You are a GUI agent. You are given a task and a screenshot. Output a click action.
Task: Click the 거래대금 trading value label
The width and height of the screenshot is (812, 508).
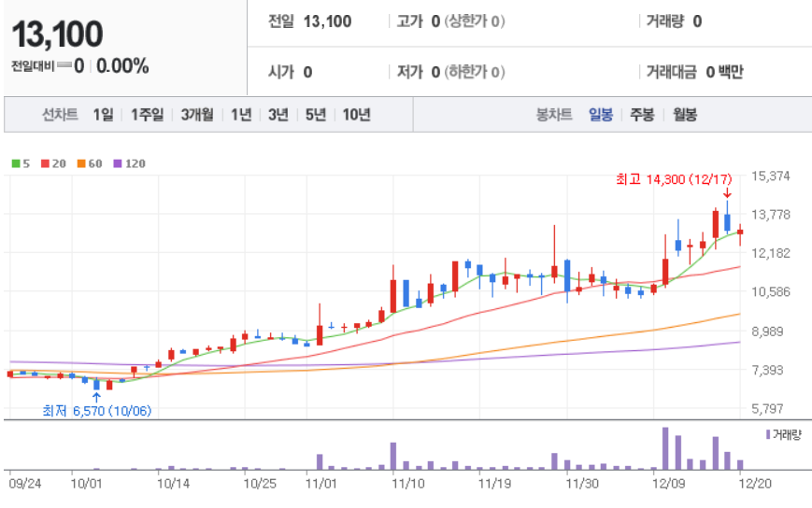click(672, 72)
